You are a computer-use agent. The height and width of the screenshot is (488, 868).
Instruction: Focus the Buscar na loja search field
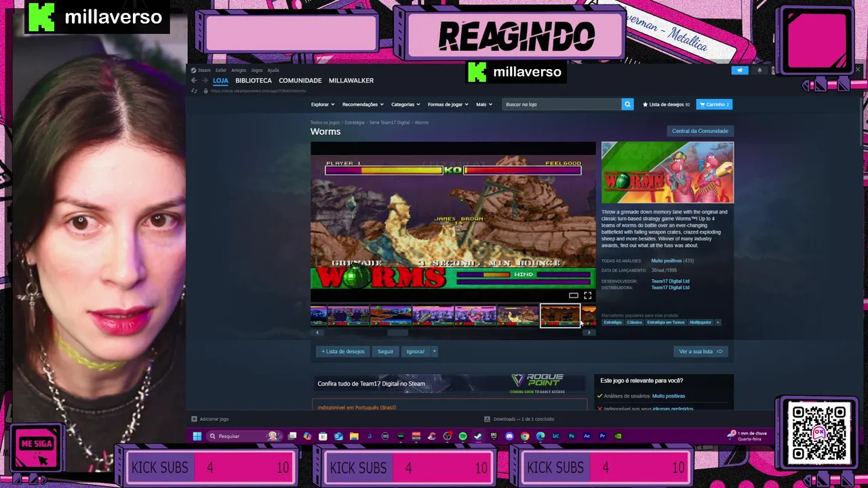tap(561, 104)
